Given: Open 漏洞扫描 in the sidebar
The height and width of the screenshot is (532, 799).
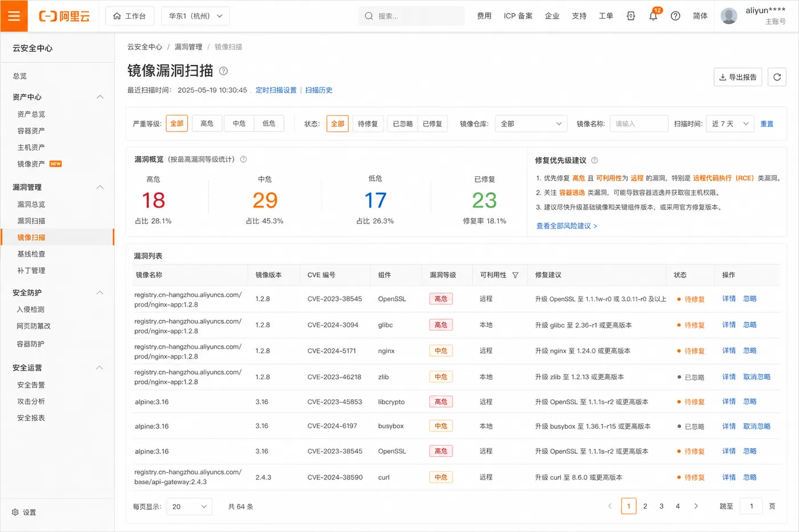Looking at the screenshot, I should click(x=31, y=221).
